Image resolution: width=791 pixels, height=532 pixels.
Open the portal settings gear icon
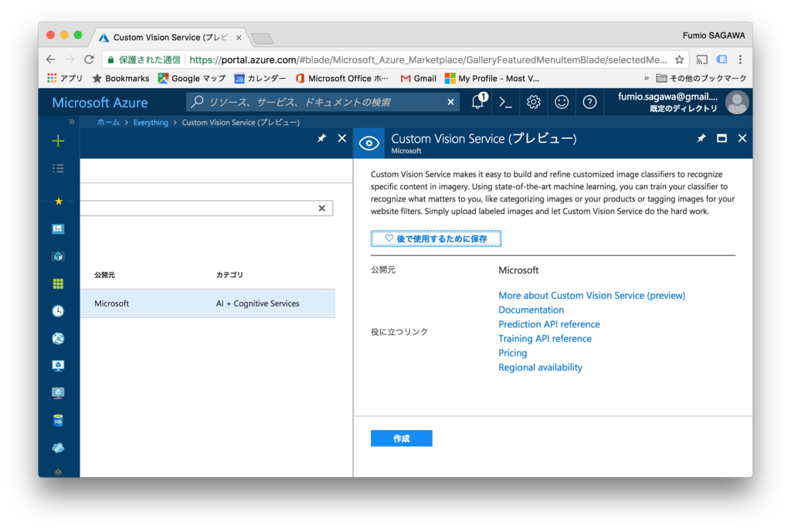click(533, 103)
